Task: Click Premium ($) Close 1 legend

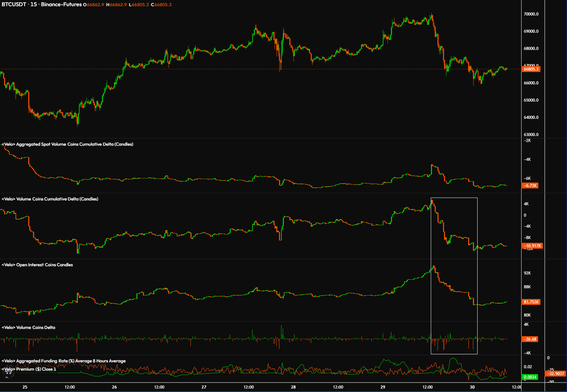Action: [x=29, y=369]
